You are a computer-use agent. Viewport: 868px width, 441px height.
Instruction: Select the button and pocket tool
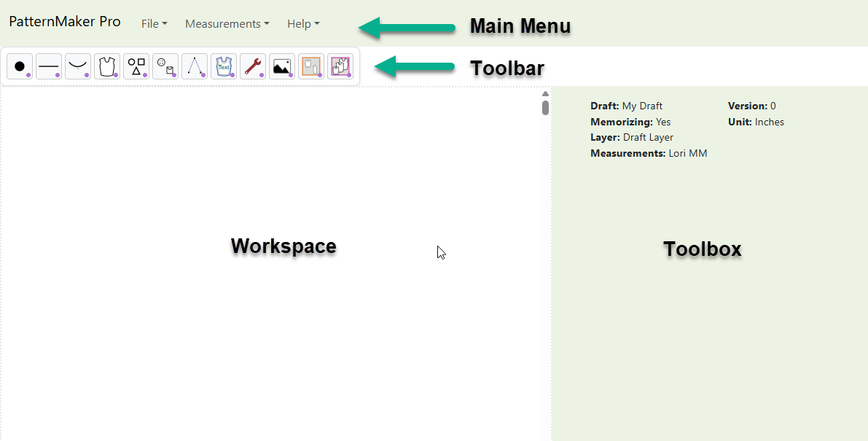coord(165,66)
